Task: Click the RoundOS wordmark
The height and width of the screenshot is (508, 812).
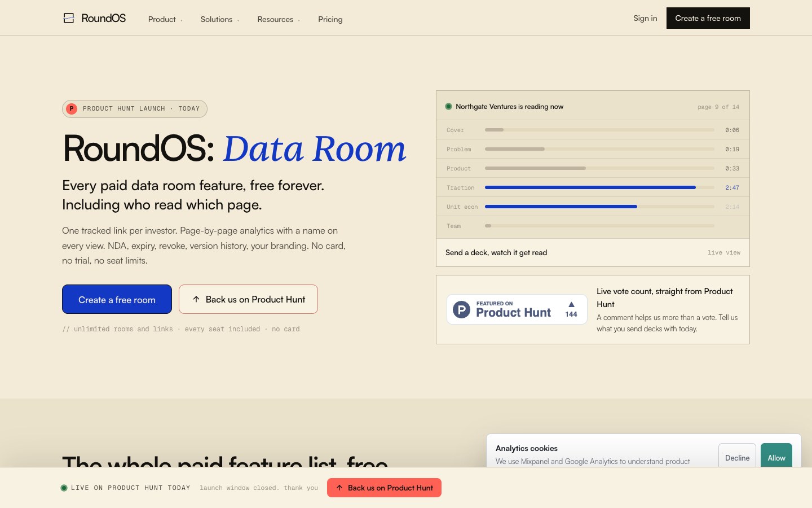Action: point(104,18)
